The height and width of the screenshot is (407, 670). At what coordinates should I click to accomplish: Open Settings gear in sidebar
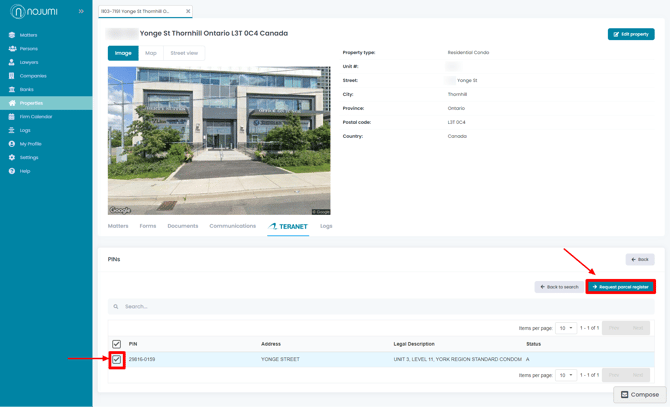(12, 157)
